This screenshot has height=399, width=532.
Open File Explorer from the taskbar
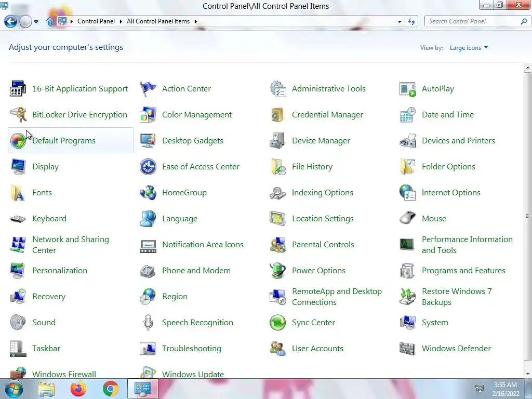coord(46,389)
